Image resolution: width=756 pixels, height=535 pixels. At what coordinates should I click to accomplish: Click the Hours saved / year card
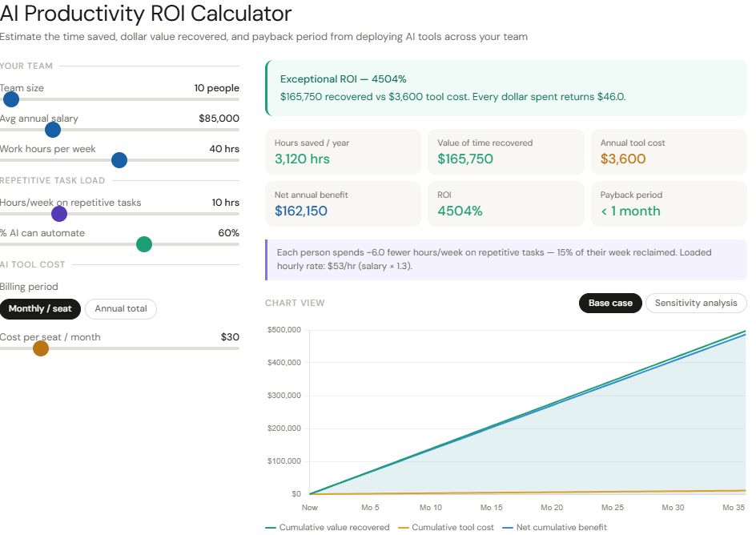click(x=343, y=151)
